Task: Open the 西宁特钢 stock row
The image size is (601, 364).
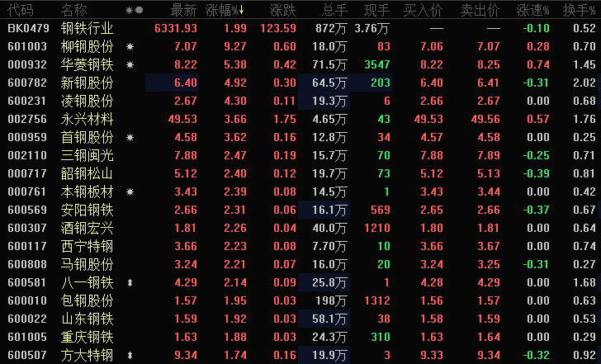Action: pyautogui.click(x=300, y=246)
